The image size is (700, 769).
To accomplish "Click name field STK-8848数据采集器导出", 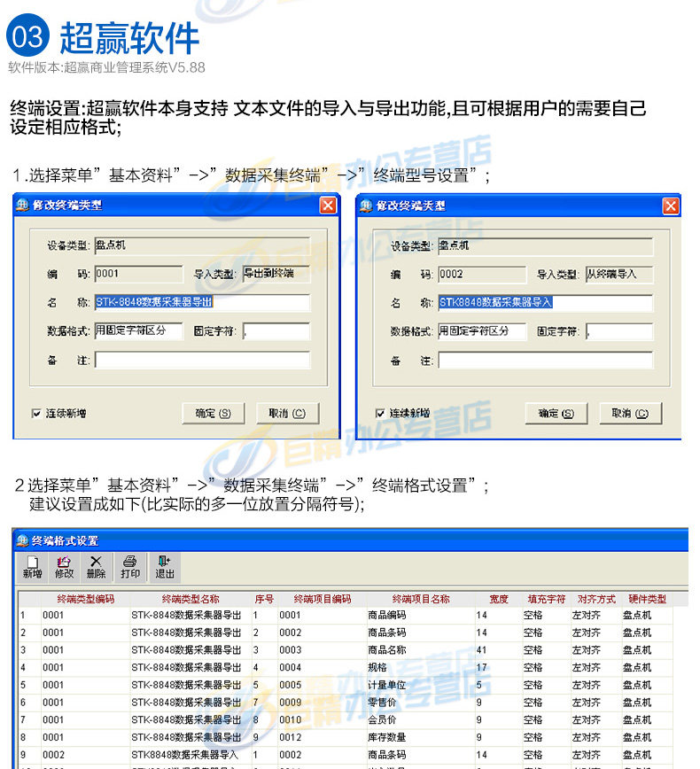I will point(202,302).
